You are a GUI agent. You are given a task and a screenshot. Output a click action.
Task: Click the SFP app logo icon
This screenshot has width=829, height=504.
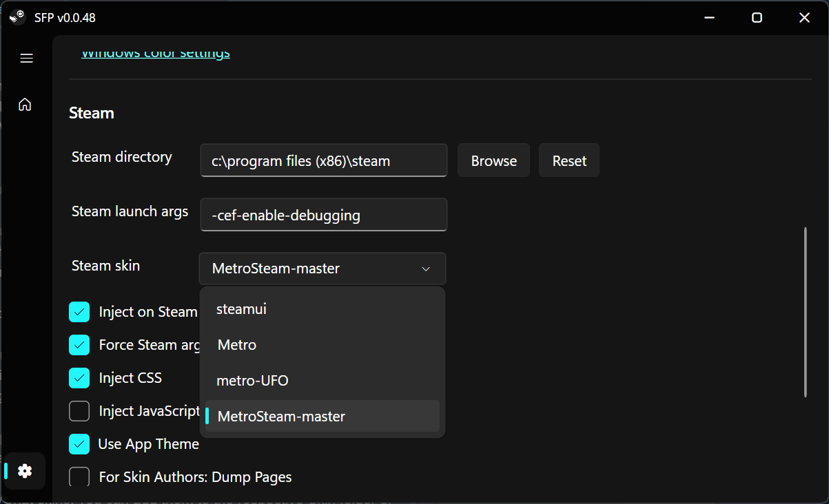(x=18, y=17)
